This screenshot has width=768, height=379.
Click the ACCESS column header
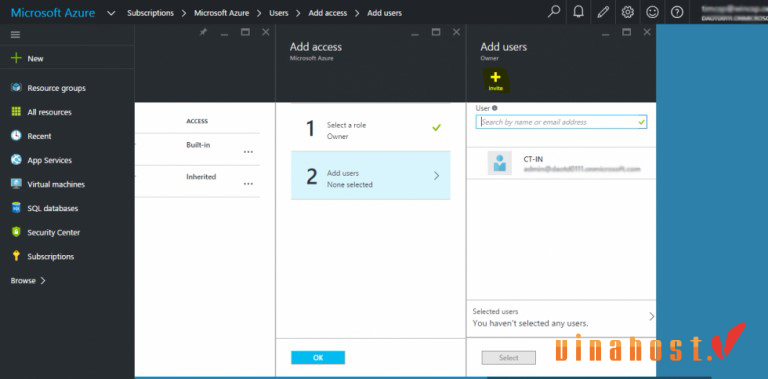tap(197, 121)
